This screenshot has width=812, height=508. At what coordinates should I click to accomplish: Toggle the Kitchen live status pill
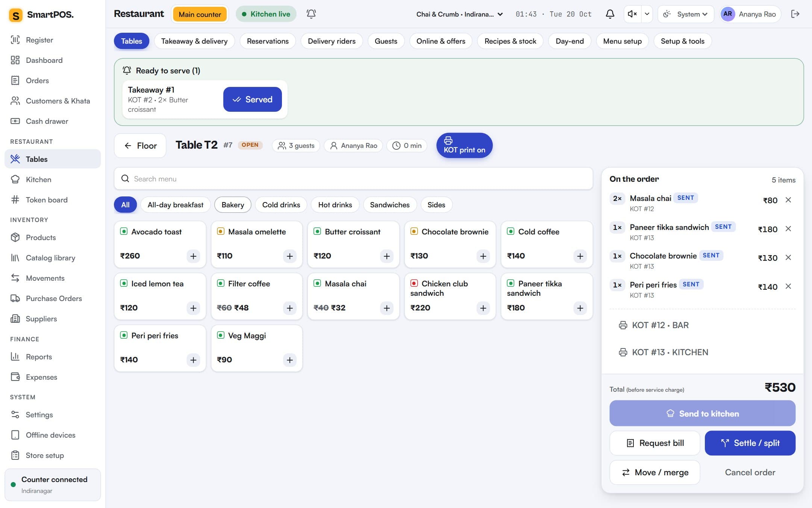coord(266,14)
